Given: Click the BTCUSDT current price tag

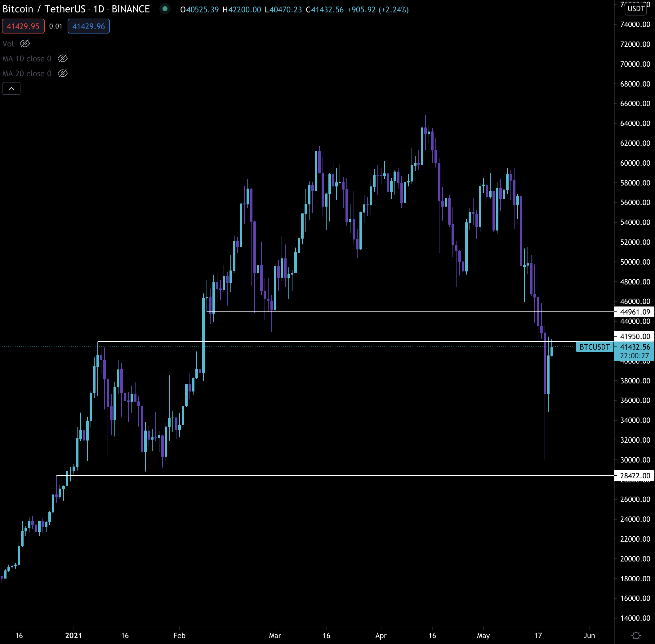Looking at the screenshot, I should tap(595, 347).
